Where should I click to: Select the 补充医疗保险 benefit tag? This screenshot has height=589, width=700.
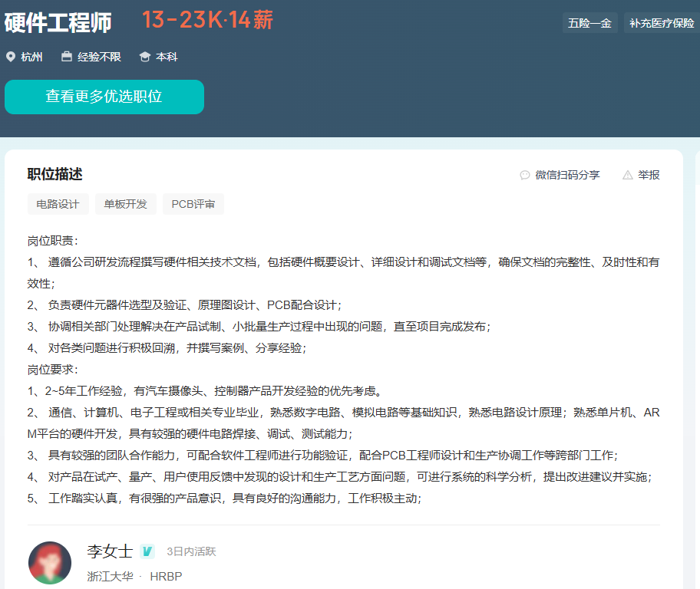tap(661, 23)
